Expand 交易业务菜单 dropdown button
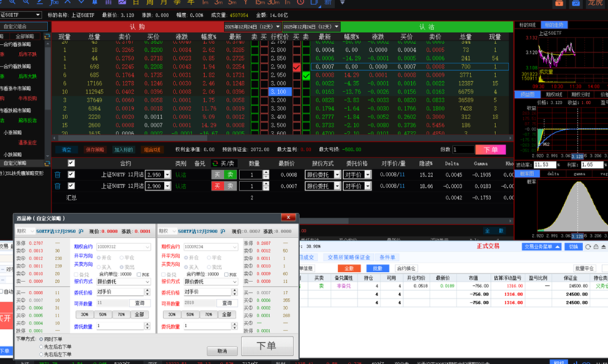This screenshot has height=364, width=608. (x=541, y=246)
